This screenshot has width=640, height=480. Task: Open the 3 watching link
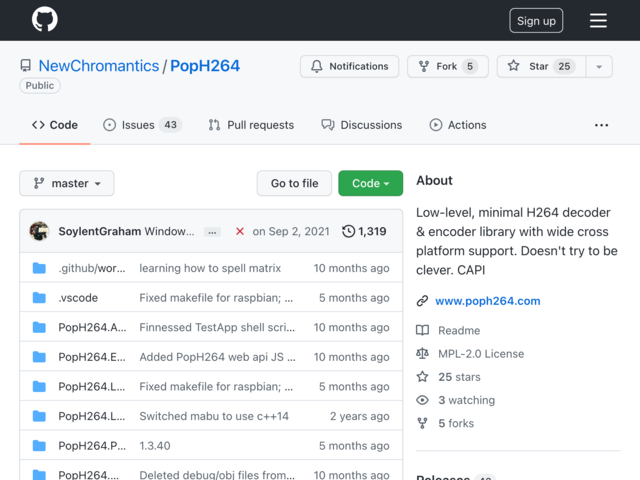point(467,400)
